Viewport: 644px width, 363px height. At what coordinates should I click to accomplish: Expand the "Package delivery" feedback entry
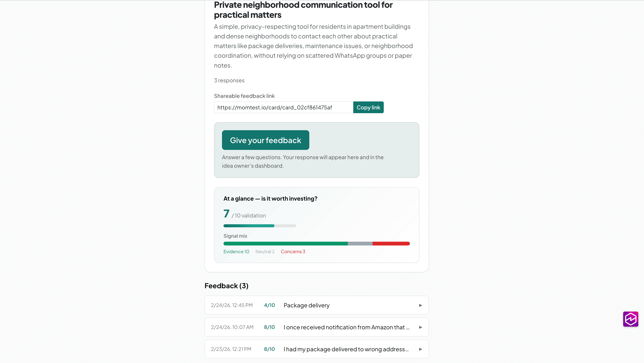click(420, 305)
